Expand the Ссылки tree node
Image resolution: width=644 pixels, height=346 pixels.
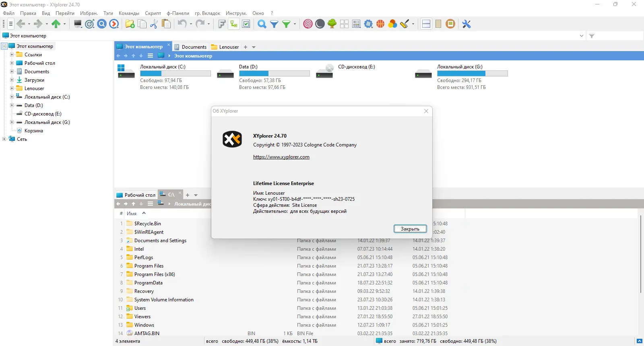pos(12,55)
